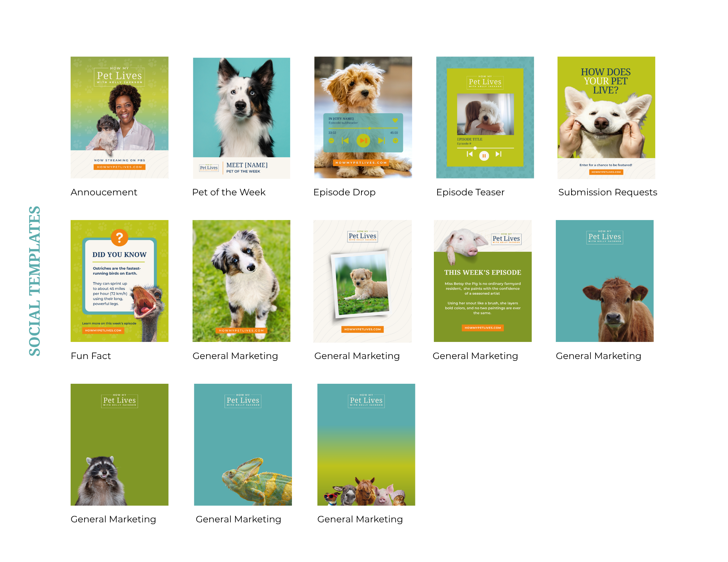This screenshot has height=562, width=728.
Task: Click the cow General Marketing template
Action: point(605,281)
